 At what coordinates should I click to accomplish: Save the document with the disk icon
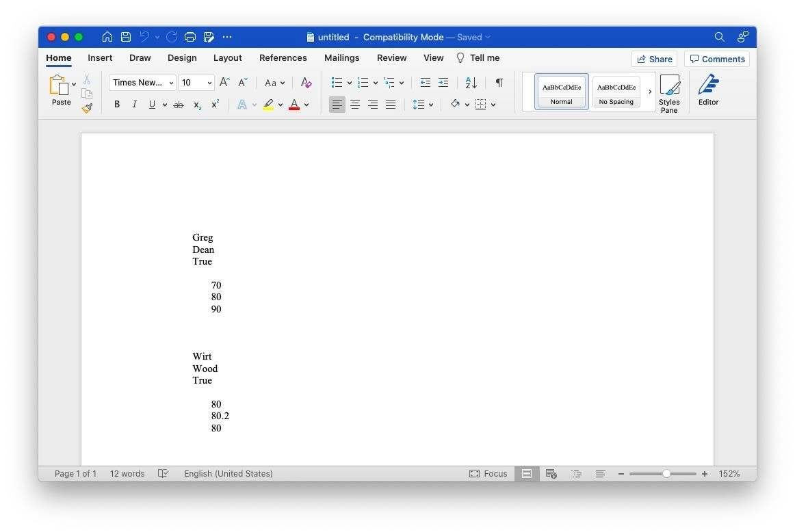126,37
